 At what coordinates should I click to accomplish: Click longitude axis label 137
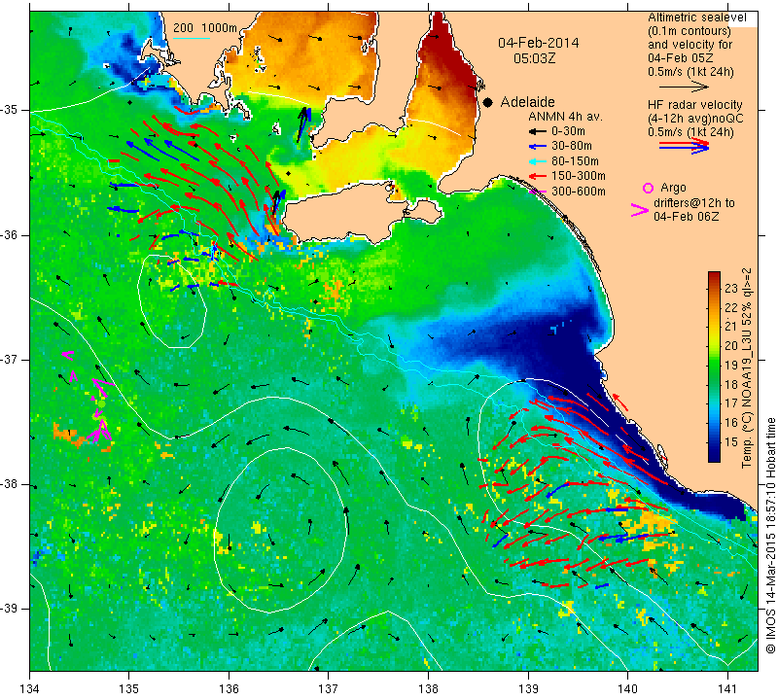[x=328, y=689]
